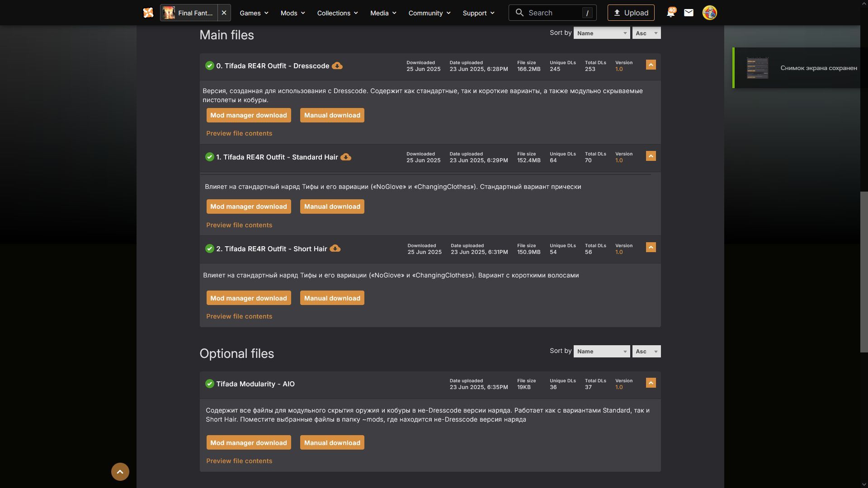Click the Upload arrow icon
The image size is (868, 488).
click(x=617, y=13)
